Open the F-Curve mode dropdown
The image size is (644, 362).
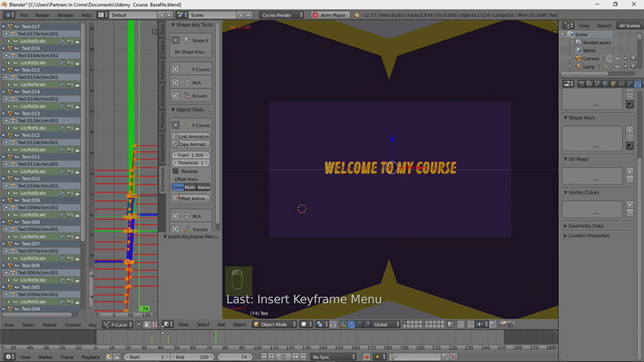coord(118,325)
